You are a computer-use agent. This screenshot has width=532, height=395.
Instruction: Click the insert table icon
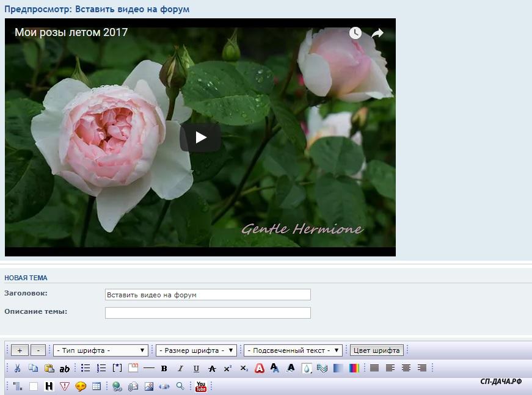click(97, 386)
